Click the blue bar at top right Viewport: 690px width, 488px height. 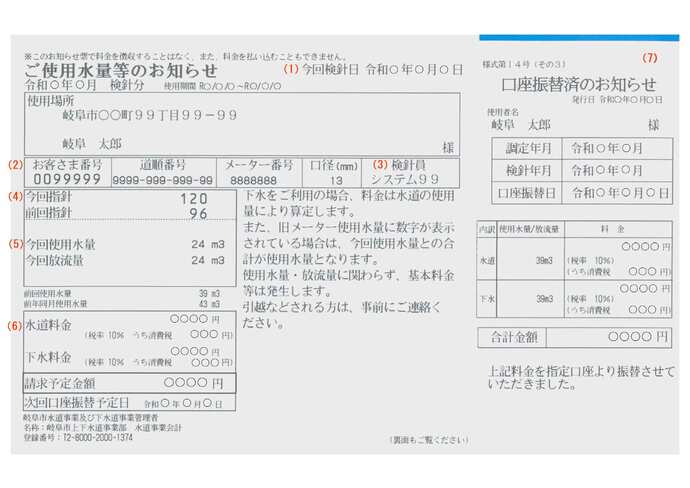[x=579, y=38]
